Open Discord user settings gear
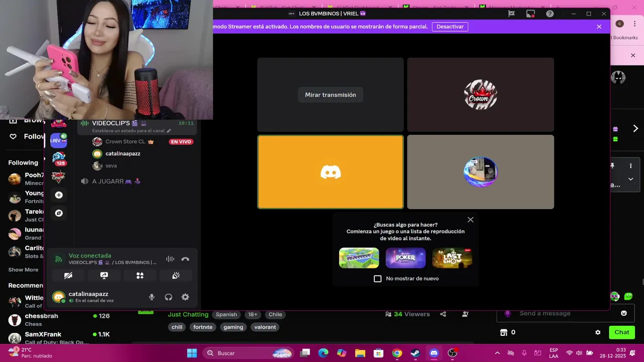This screenshot has height=362, width=644. pyautogui.click(x=185, y=297)
